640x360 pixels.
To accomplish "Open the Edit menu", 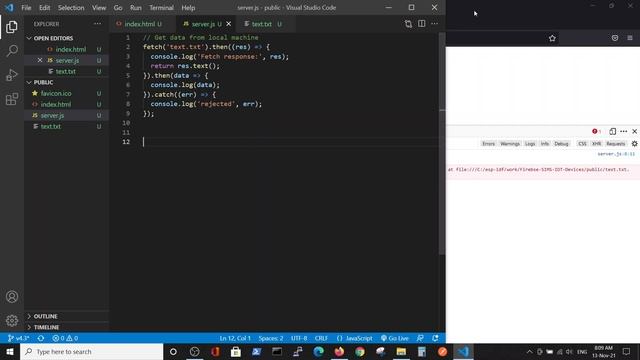I will pyautogui.click(x=44, y=8).
